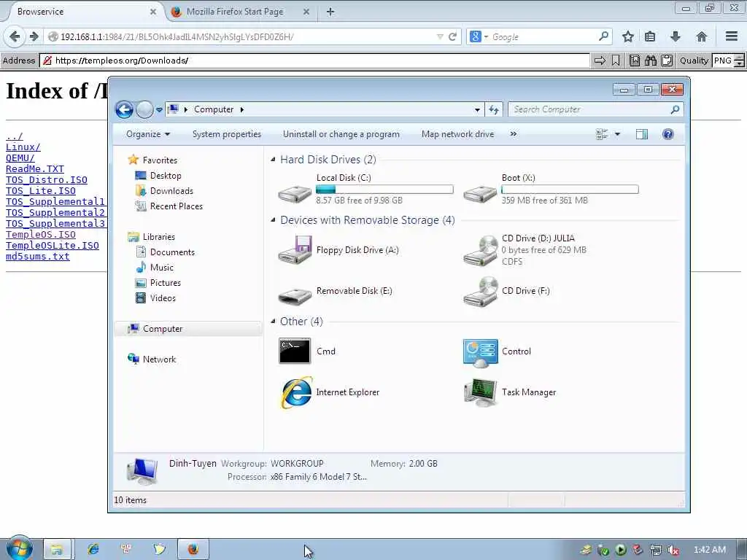Image resolution: width=747 pixels, height=560 pixels.
Task: Select the Task Manager item
Action: 510,392
